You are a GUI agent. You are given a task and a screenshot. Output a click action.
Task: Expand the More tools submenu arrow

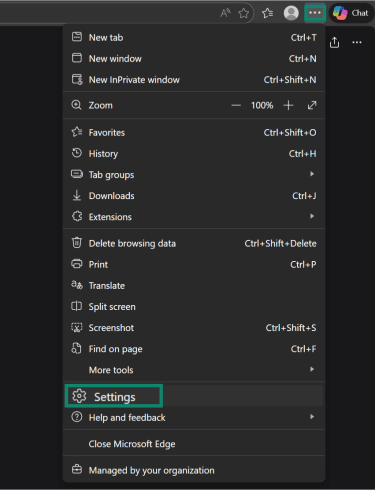coord(312,369)
